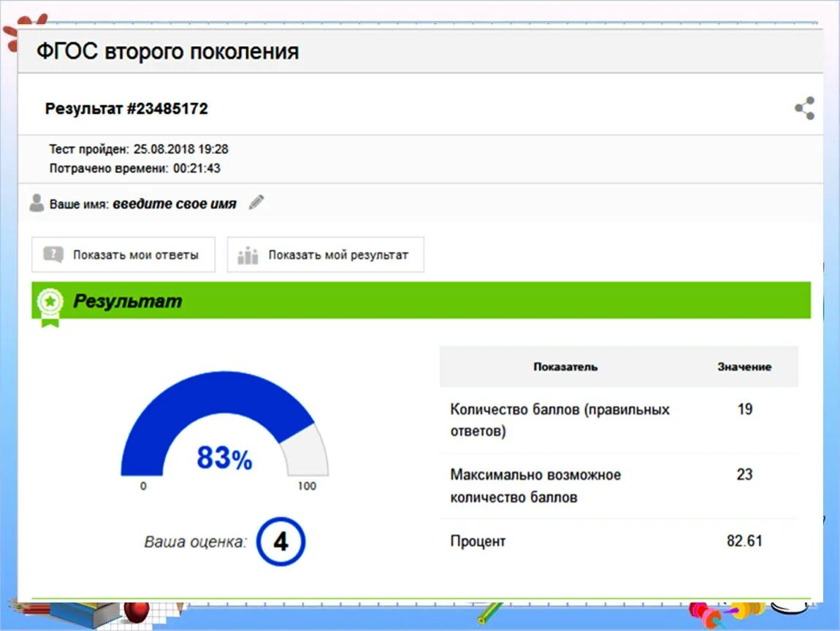Click the value '23' in the table
The width and height of the screenshot is (840, 631).
(744, 475)
